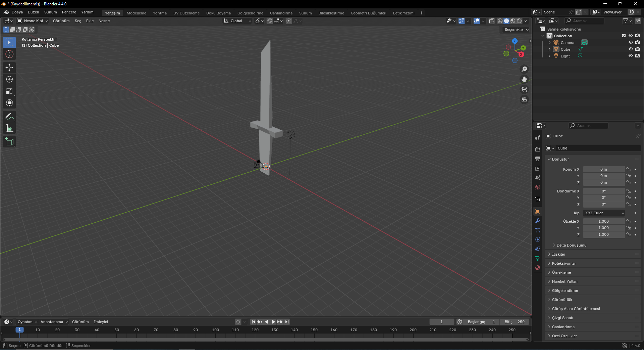Jump to the last frame
The height and width of the screenshot is (350, 644).
(287, 322)
